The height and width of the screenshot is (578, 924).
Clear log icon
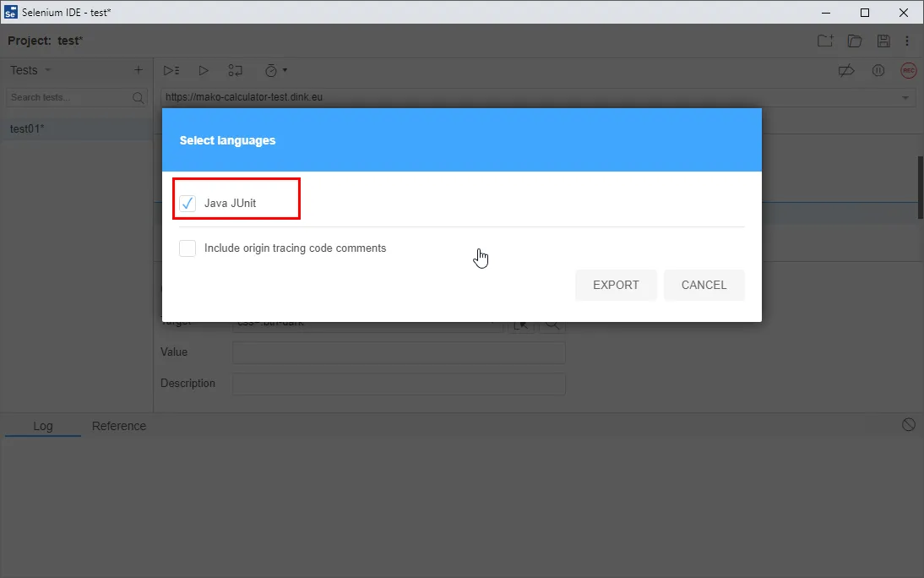(909, 425)
